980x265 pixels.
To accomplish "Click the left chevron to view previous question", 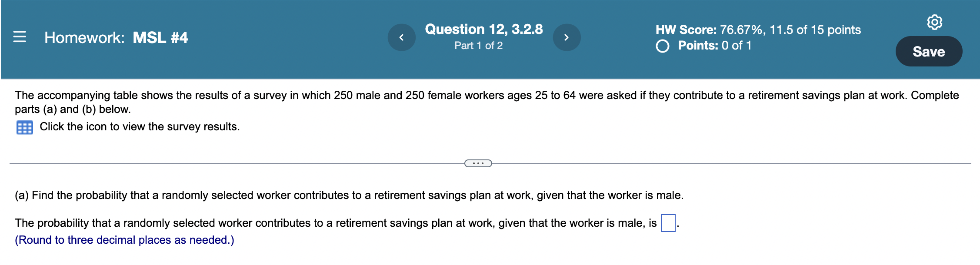I will pyautogui.click(x=402, y=37).
